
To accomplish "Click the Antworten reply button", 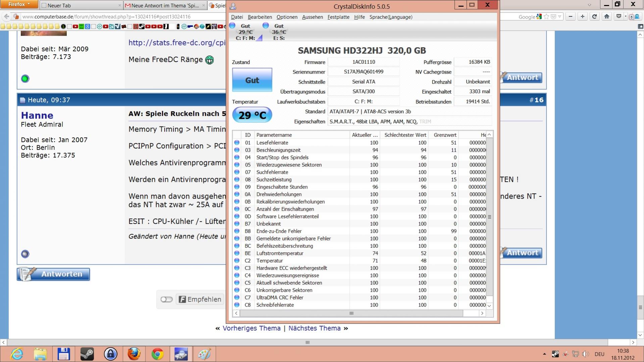I will 53,274.
